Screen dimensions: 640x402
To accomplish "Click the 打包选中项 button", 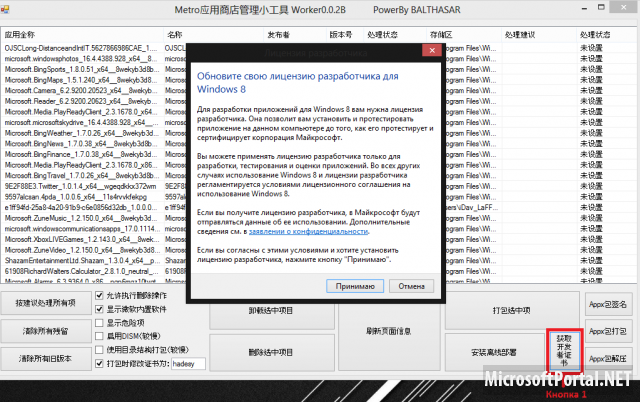I will 512,311.
